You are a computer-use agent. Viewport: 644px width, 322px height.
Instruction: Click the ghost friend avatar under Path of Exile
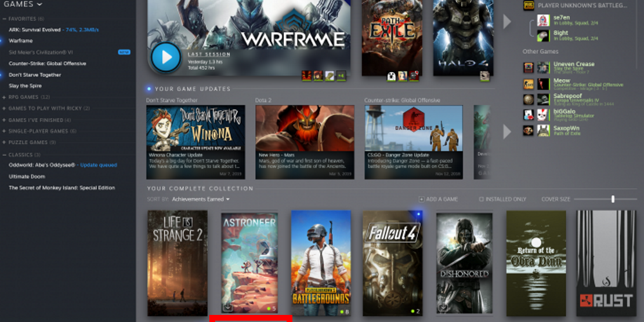pyautogui.click(x=392, y=75)
